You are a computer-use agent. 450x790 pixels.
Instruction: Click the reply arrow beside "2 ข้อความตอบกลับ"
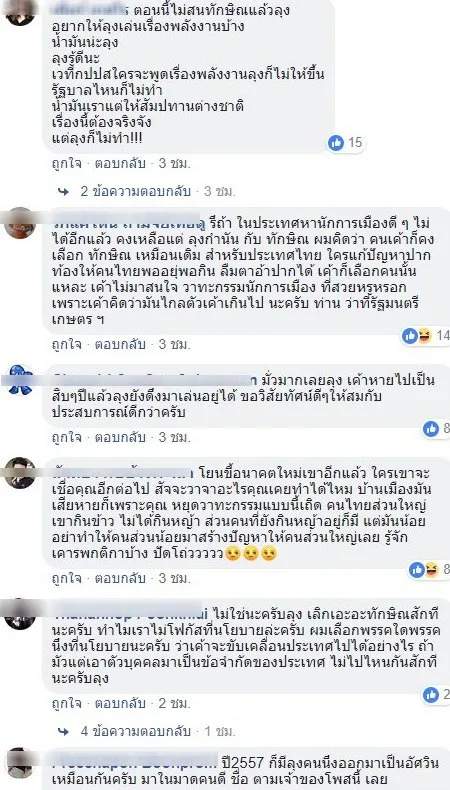63,192
